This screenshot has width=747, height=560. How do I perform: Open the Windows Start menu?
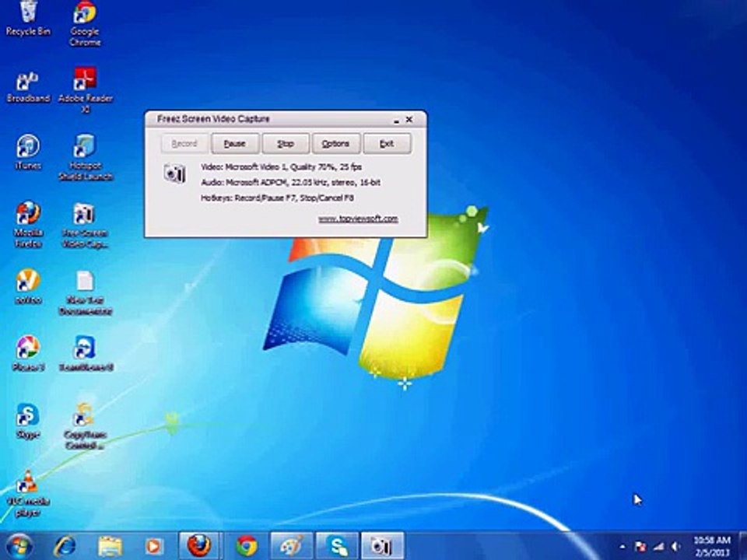[19, 546]
